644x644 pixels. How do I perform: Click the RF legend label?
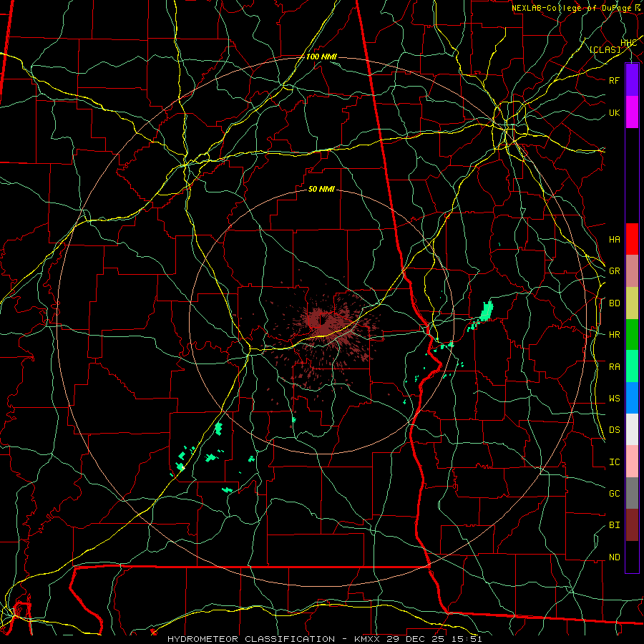pyautogui.click(x=614, y=80)
